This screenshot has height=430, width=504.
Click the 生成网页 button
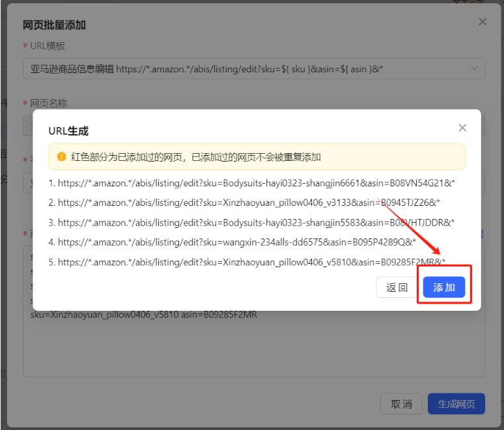click(456, 404)
